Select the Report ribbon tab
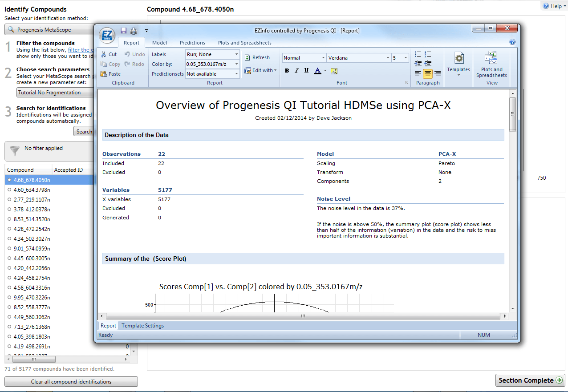The image size is (568, 392). (131, 43)
